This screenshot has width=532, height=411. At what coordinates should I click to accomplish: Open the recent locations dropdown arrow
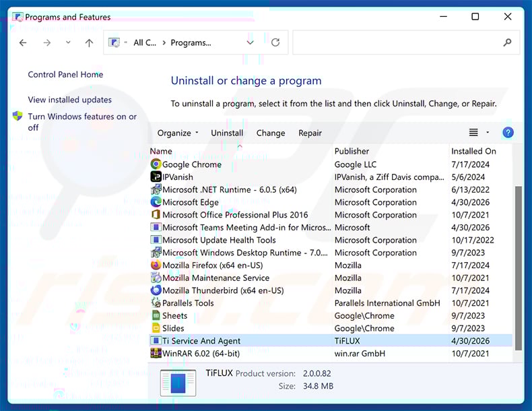68,42
